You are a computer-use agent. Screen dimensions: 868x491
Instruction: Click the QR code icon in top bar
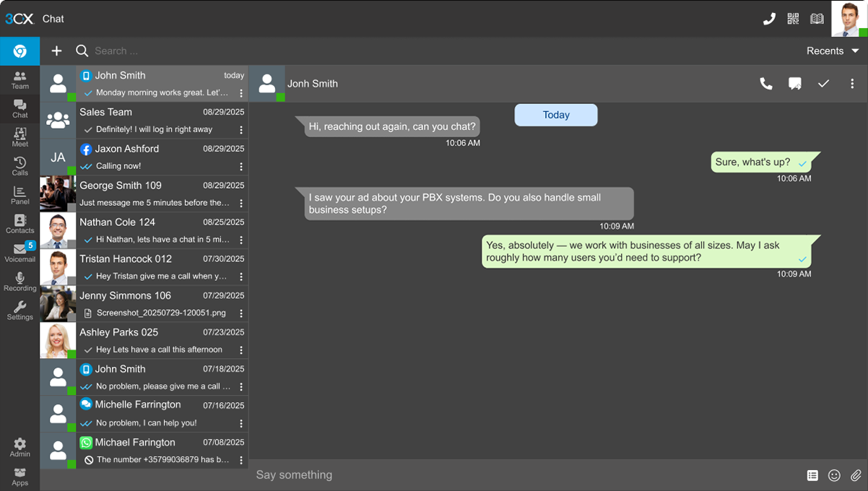click(x=793, y=19)
